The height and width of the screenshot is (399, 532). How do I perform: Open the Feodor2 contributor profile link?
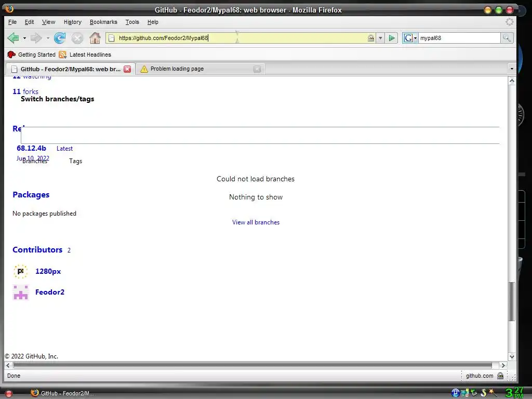pos(50,292)
